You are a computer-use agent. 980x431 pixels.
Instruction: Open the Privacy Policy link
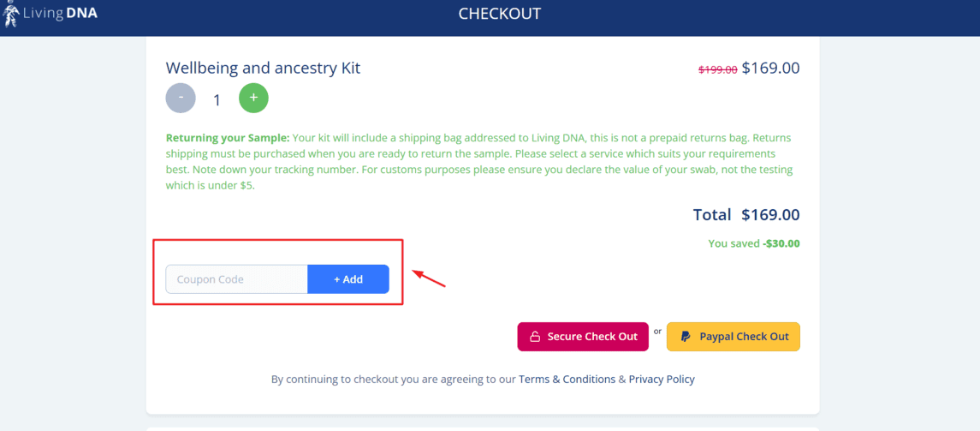(662, 379)
